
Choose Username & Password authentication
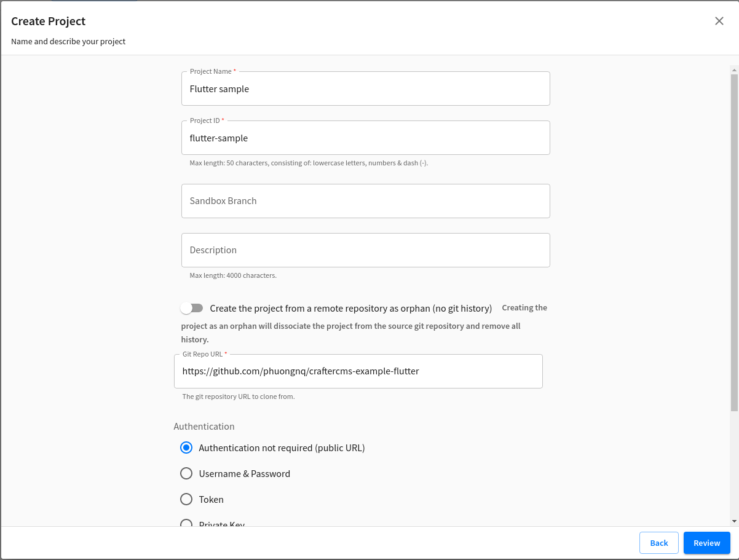(x=186, y=474)
